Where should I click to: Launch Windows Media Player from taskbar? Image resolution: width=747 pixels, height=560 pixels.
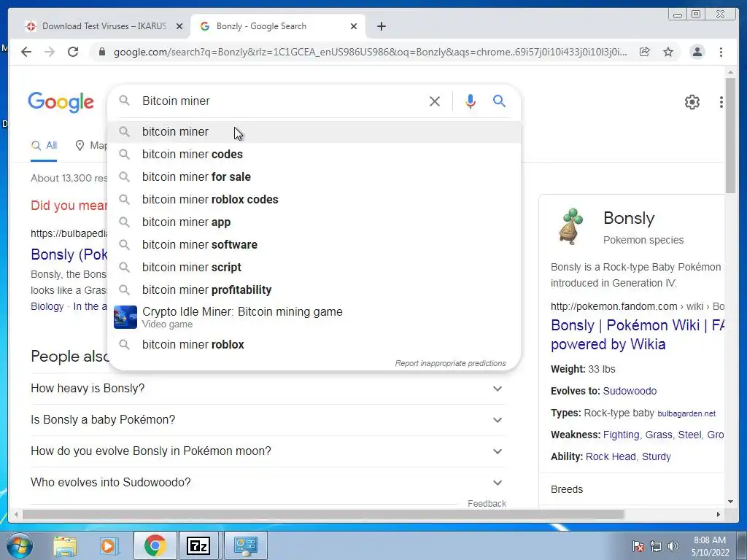(x=109, y=545)
